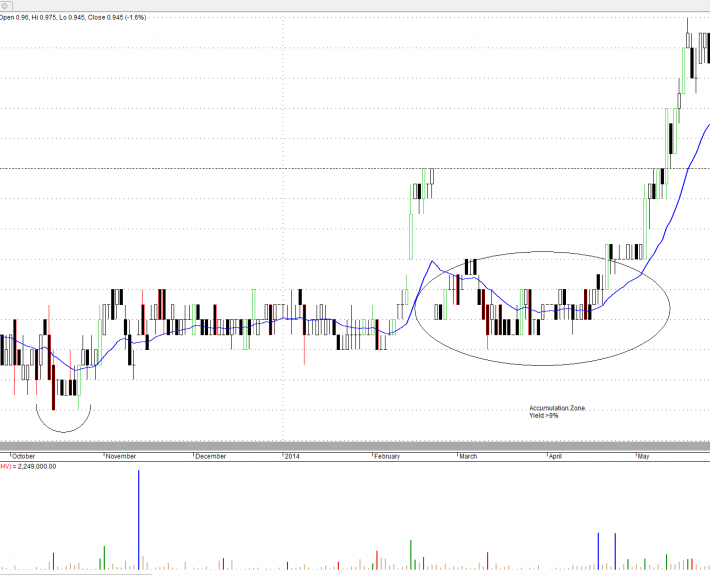
Task: Click the February label on time axis
Action: click(x=385, y=456)
